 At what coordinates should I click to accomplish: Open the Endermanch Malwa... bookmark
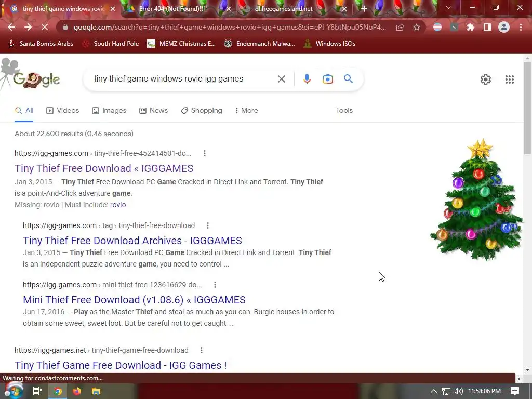point(260,44)
